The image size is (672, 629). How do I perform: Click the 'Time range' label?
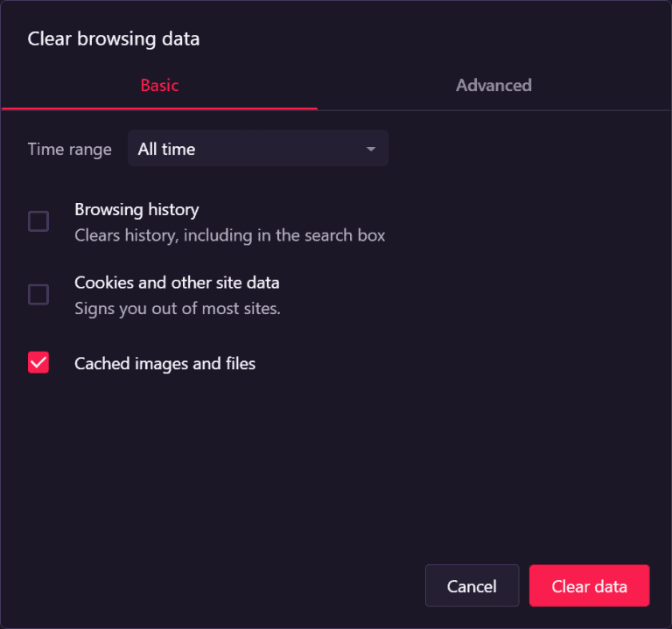[x=69, y=150]
